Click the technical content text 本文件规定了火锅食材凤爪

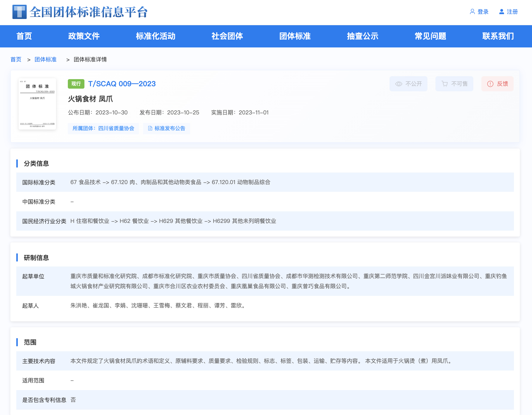[262, 361]
